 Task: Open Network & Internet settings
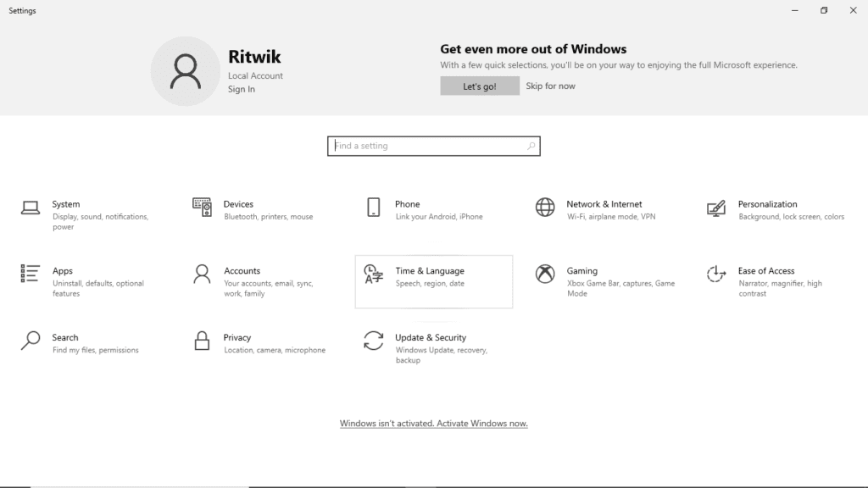click(606, 209)
